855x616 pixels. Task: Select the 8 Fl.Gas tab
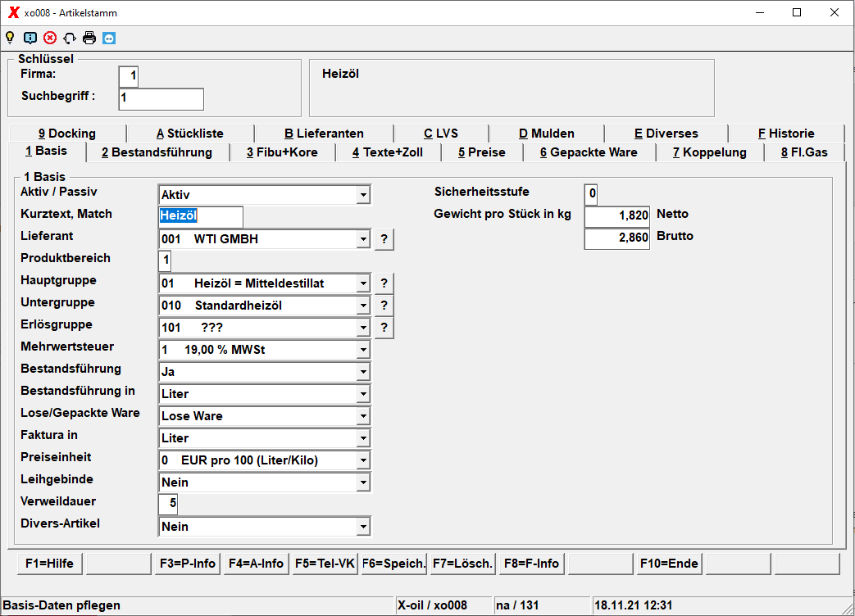804,152
